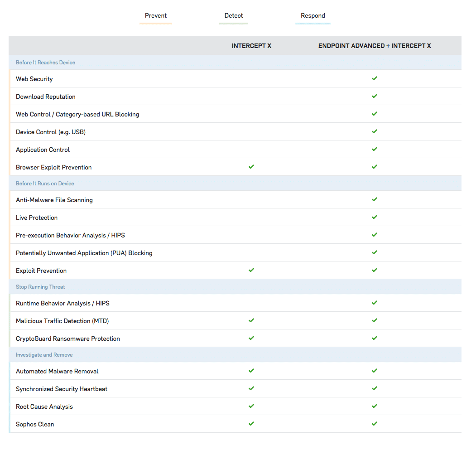
Task: Click Endpoint Advanced checkmark for Application Control
Action: pyautogui.click(x=374, y=149)
